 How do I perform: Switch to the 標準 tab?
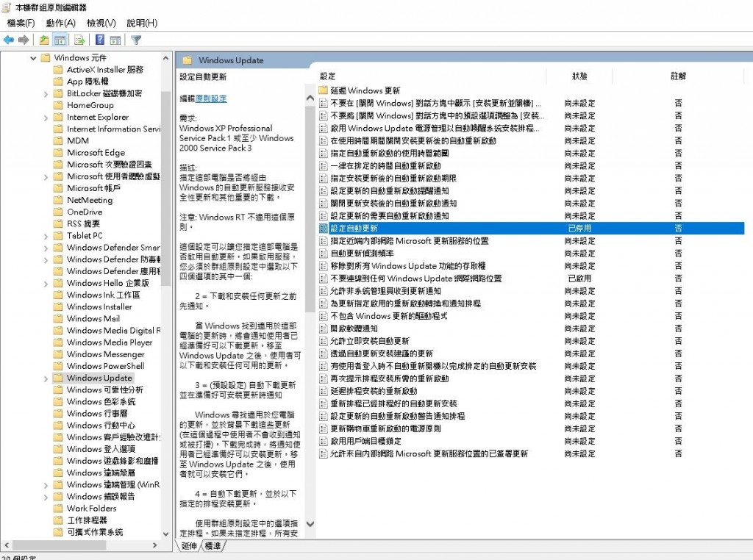pyautogui.click(x=213, y=545)
